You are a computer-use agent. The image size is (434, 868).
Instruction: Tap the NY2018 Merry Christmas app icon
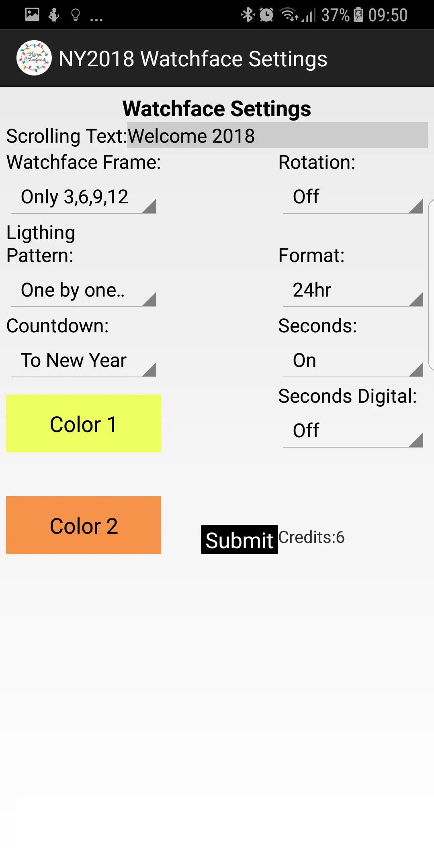pos(34,58)
